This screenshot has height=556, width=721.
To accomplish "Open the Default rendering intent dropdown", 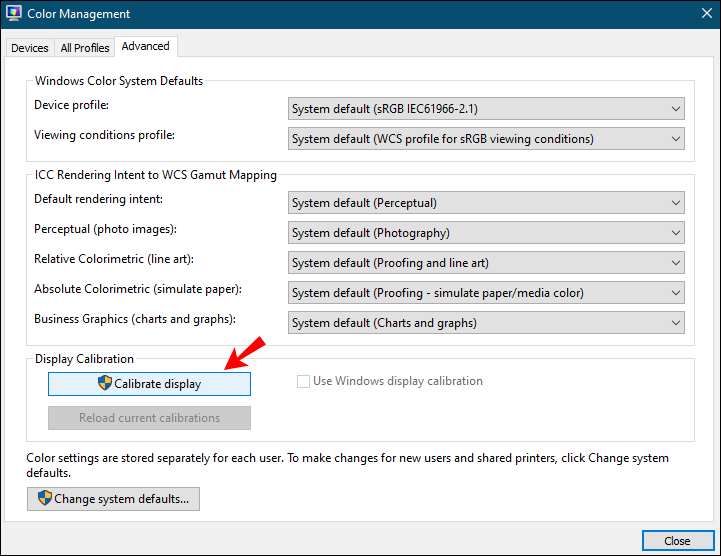I will 486,203.
